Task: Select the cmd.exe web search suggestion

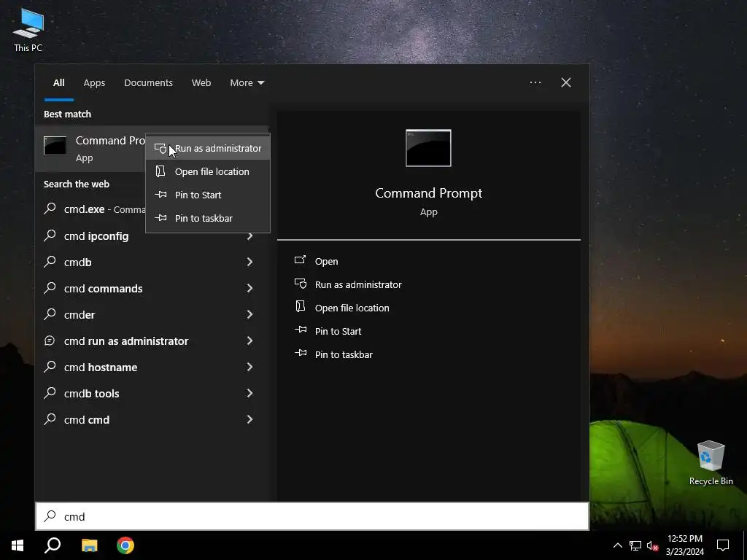Action: pos(90,209)
